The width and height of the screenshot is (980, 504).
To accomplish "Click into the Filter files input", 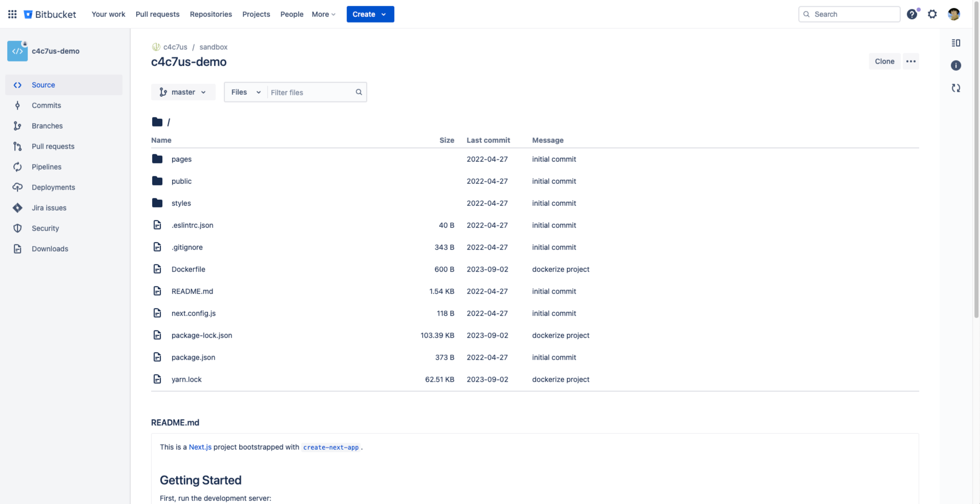I will pyautogui.click(x=311, y=92).
